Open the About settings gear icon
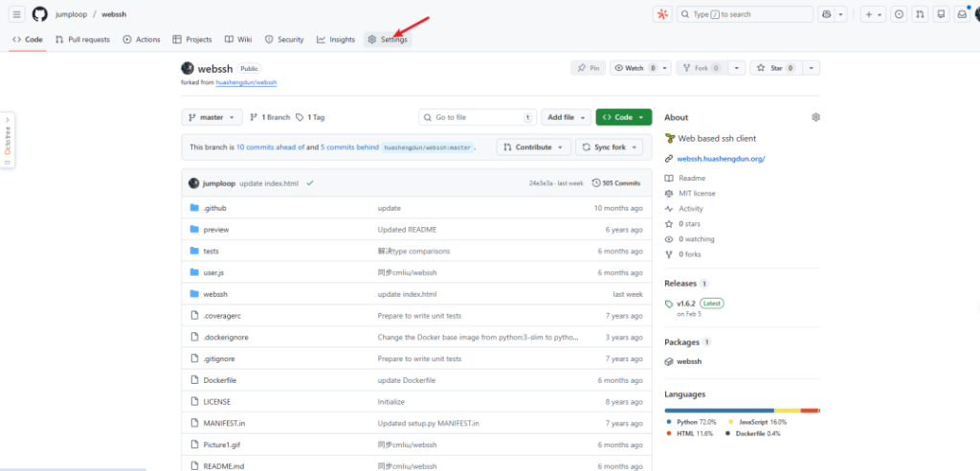980x471 pixels. (815, 117)
